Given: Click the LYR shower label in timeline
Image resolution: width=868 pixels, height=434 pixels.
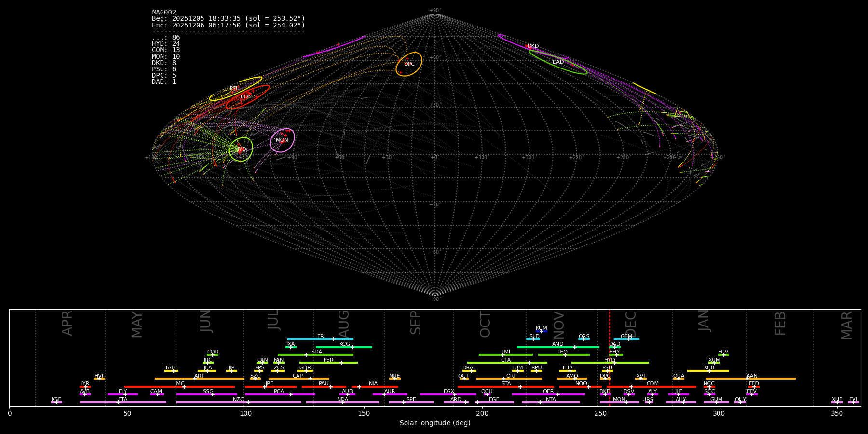Looking at the screenshot, I should pyautogui.click(x=85, y=384).
